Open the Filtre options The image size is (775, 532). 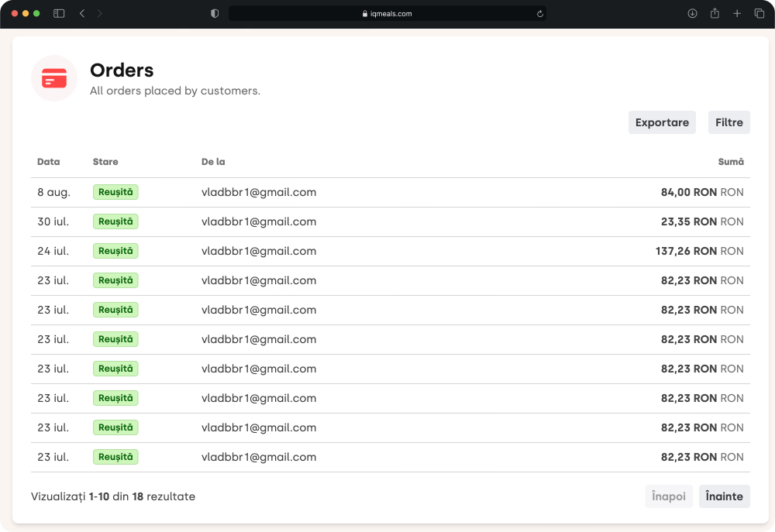click(x=728, y=122)
